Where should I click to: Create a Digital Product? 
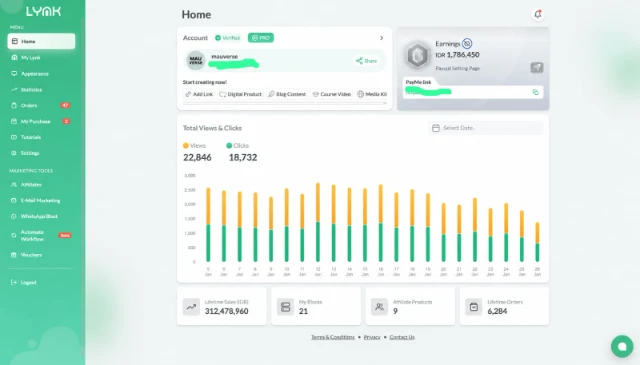coord(241,94)
